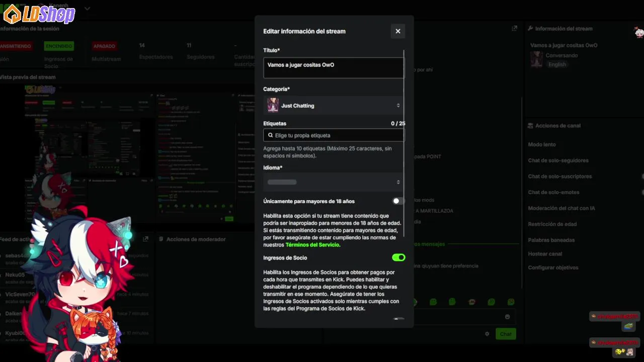This screenshot has height=362, width=644.
Task: Click the search icon in Etiquetas field
Action: tap(271, 135)
